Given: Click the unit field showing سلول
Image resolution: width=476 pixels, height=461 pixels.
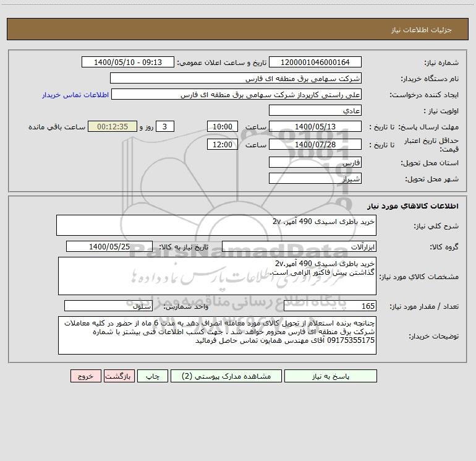Looking at the screenshot, I should click(x=108, y=306).
